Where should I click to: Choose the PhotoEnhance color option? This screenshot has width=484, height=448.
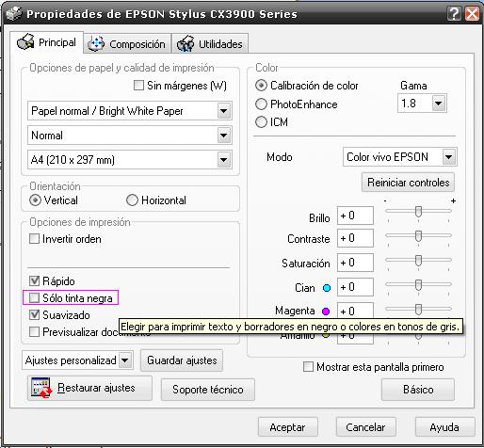pyautogui.click(x=261, y=104)
